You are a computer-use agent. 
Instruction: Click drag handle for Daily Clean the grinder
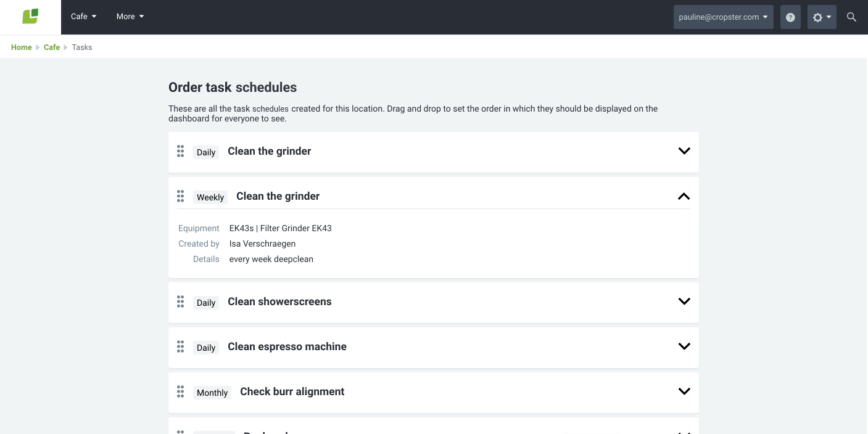[x=180, y=151]
